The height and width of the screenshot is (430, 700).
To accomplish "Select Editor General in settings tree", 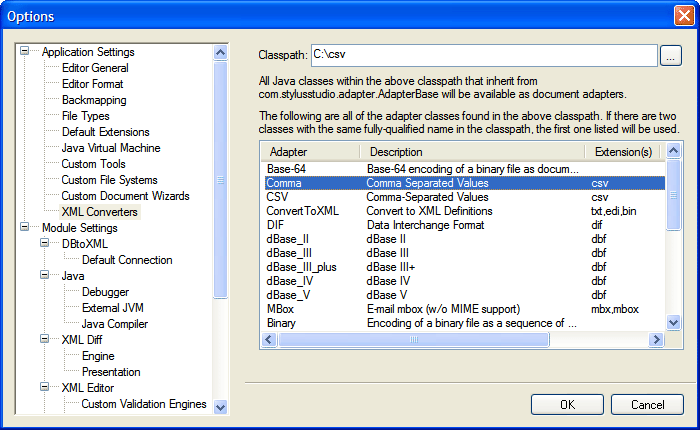I will coord(95,68).
